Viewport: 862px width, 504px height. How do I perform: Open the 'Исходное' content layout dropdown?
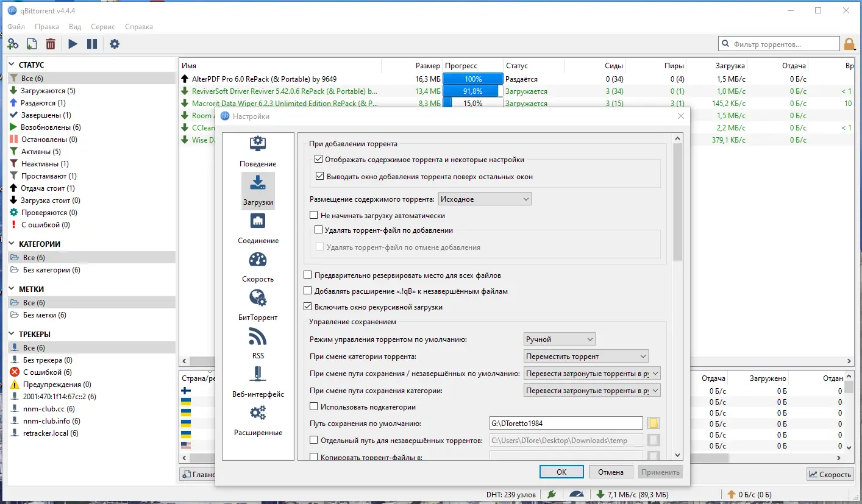pyautogui.click(x=485, y=199)
